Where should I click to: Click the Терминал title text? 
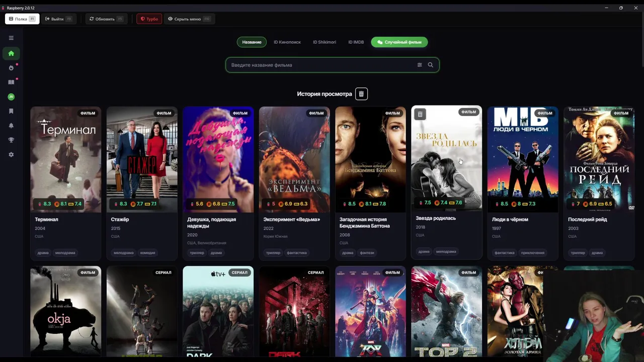coord(46,220)
